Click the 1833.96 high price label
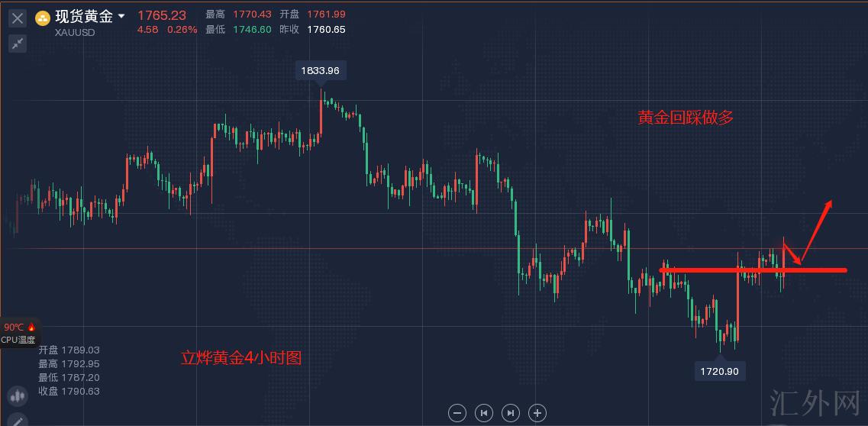This screenshot has width=868, height=426. click(320, 70)
